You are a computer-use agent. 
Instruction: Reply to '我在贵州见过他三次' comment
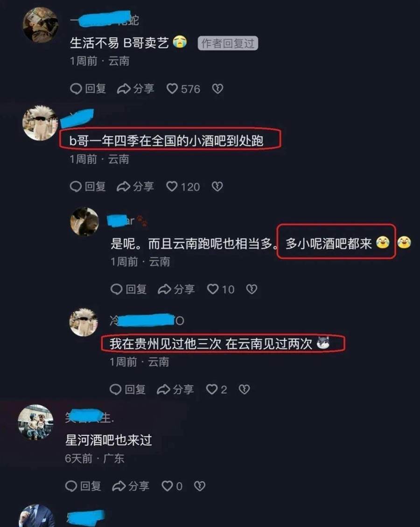(x=127, y=389)
